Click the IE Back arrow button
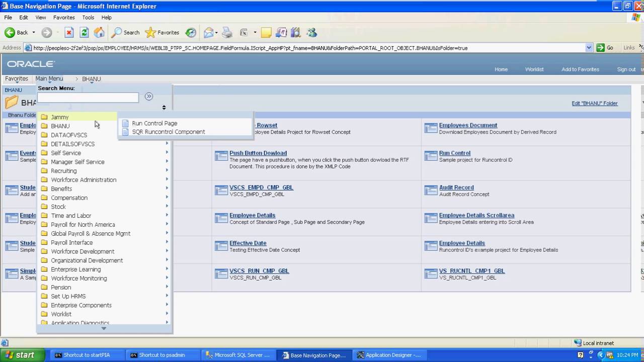The height and width of the screenshot is (362, 644). tap(10, 33)
